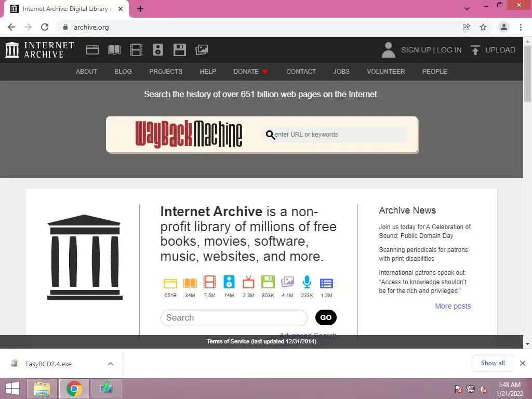
Task: Open the Images icon in the header
Action: pos(202,50)
